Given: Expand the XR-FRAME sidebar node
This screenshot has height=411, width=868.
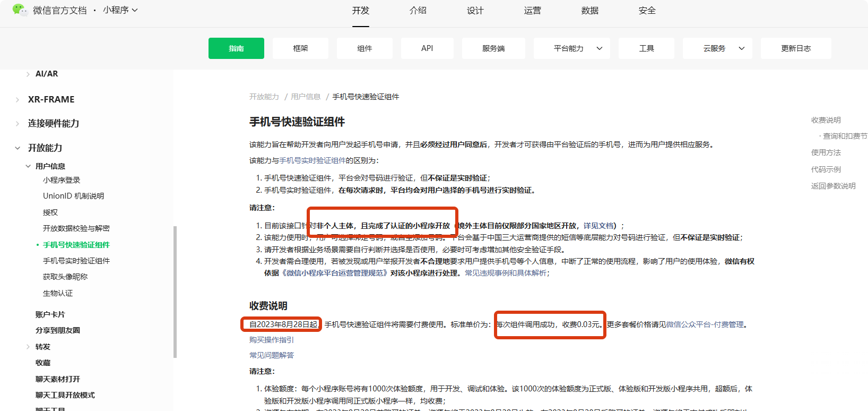Looking at the screenshot, I should point(18,100).
